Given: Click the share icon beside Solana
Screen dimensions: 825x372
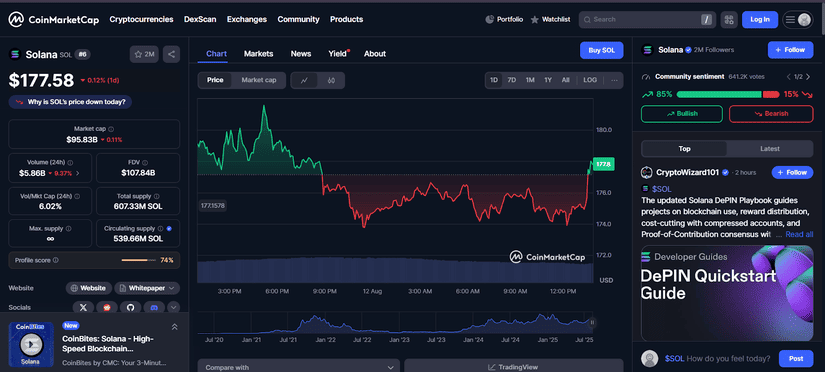Looking at the screenshot, I should pyautogui.click(x=172, y=54).
